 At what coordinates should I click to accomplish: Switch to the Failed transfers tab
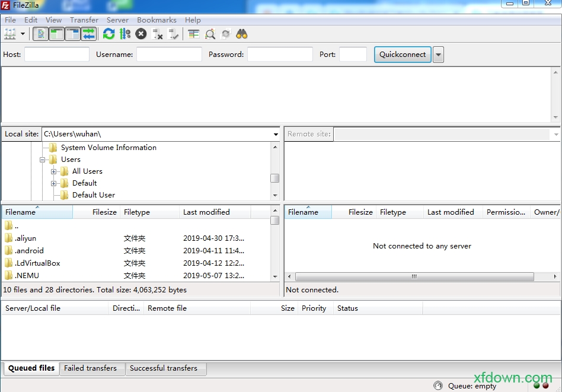click(x=90, y=368)
